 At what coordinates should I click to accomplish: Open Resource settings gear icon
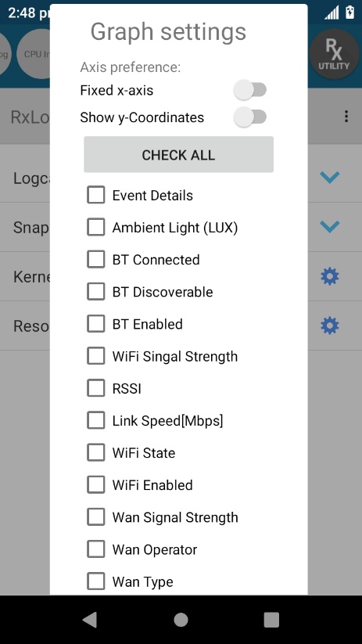pos(330,326)
